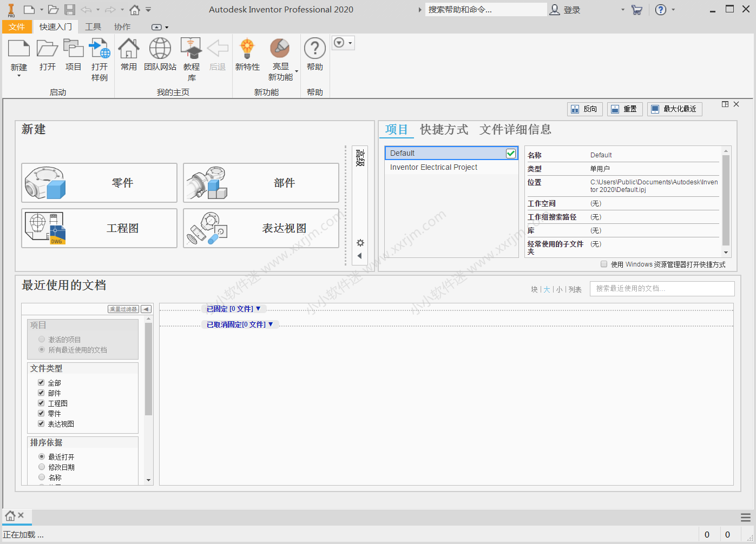756x544 pixels.
Task: Switch to Collaborate (协作) ribbon tab
Action: pyautogui.click(x=122, y=26)
